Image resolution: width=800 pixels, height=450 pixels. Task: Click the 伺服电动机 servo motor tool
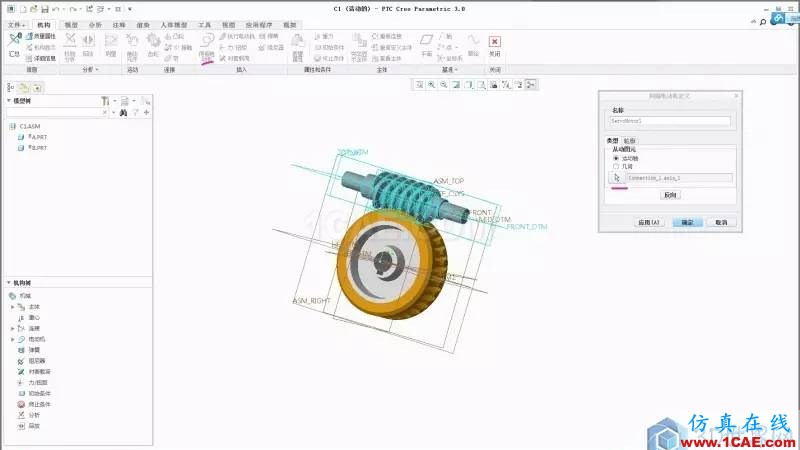(x=207, y=47)
